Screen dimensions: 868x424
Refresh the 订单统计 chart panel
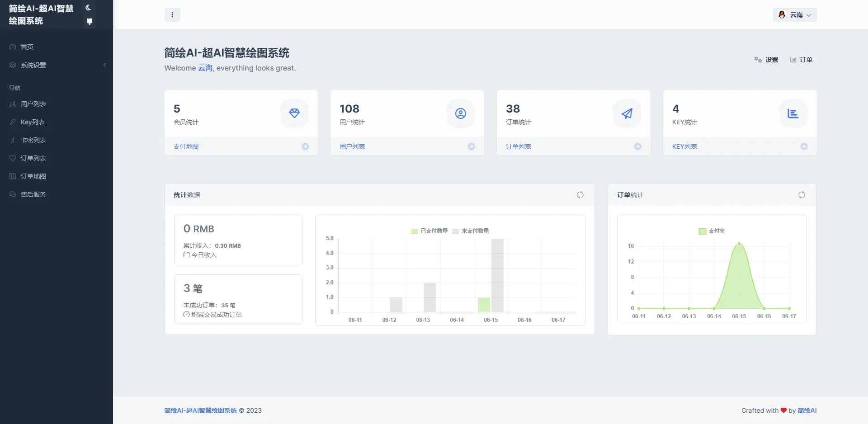pos(802,195)
